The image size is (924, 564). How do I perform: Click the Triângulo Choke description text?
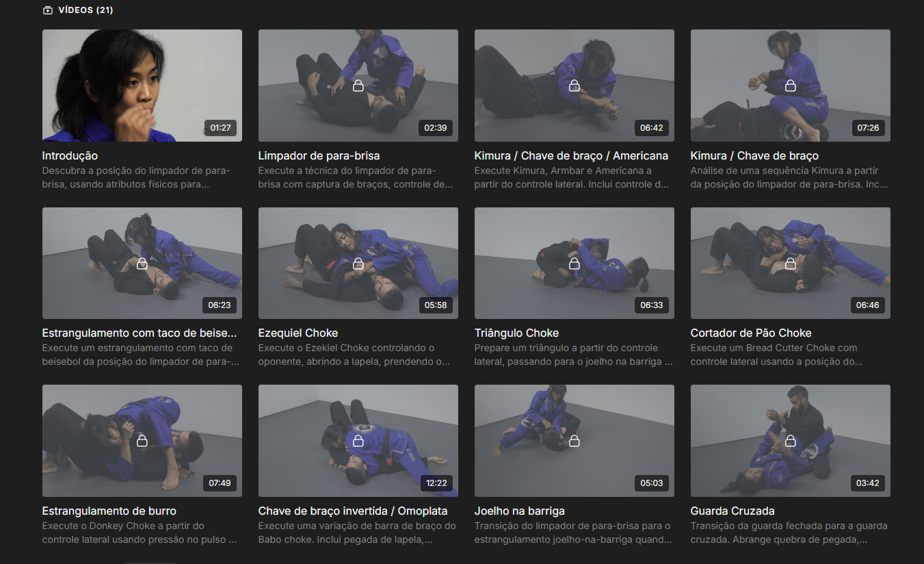(574, 355)
